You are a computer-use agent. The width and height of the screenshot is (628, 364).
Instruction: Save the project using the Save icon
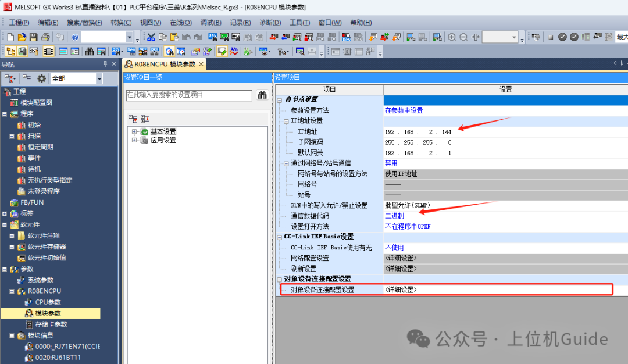33,37
